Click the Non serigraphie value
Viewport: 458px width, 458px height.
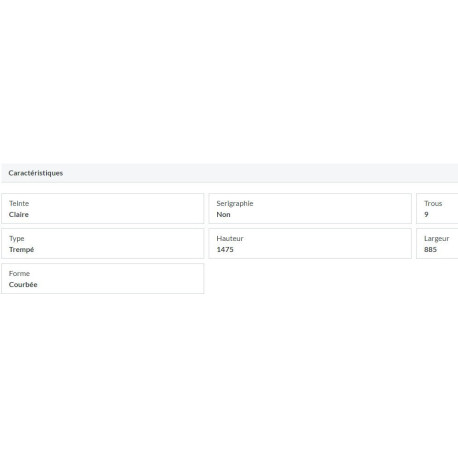[x=223, y=215]
